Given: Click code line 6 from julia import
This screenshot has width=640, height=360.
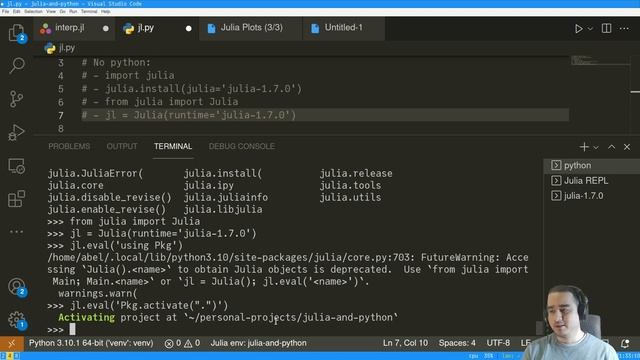Looking at the screenshot, I should click(x=160, y=102).
